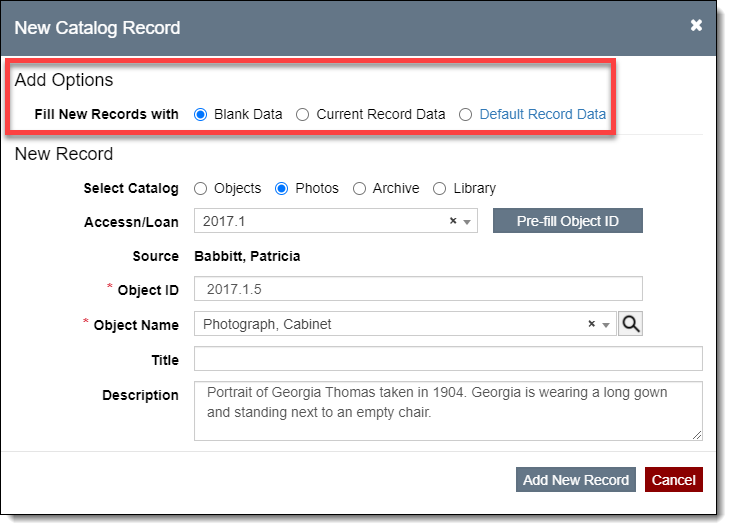Click into the empty Title field
This screenshot has height=530, width=732.
tap(448, 359)
